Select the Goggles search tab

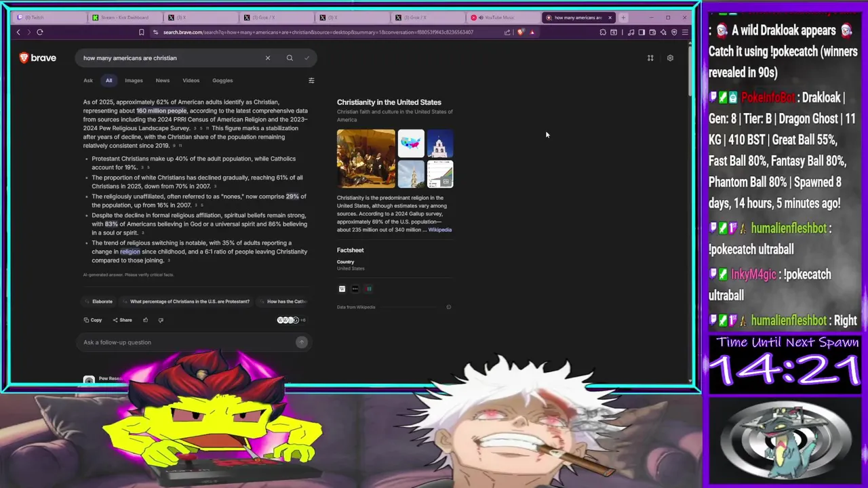222,80
